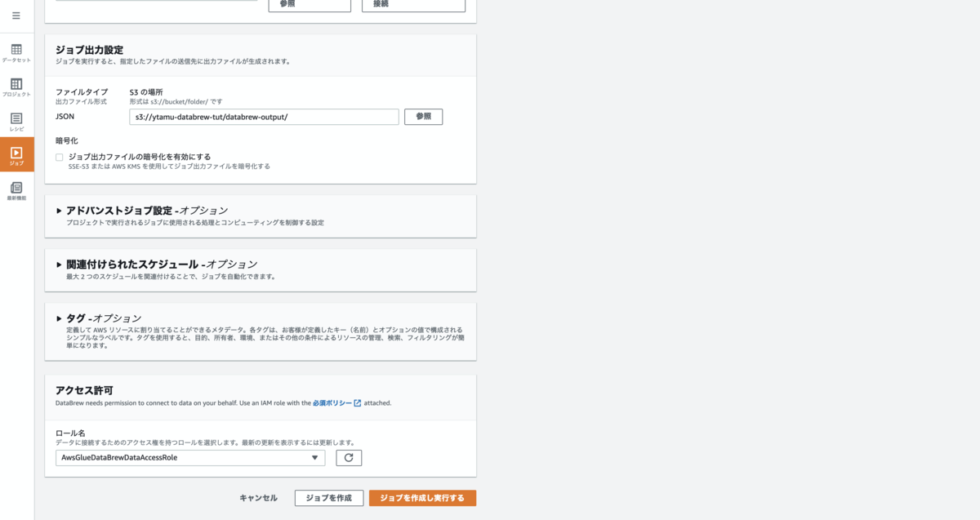Expand アドバンストジョブ設定 options
The height and width of the screenshot is (520, 980).
(60, 209)
